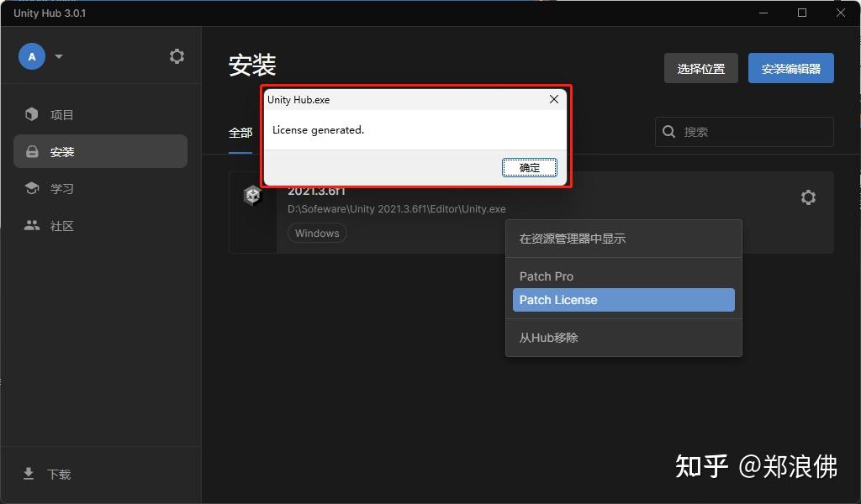Open the 社区 sidebar icon
Viewport: 861px width, 504px height.
31,225
